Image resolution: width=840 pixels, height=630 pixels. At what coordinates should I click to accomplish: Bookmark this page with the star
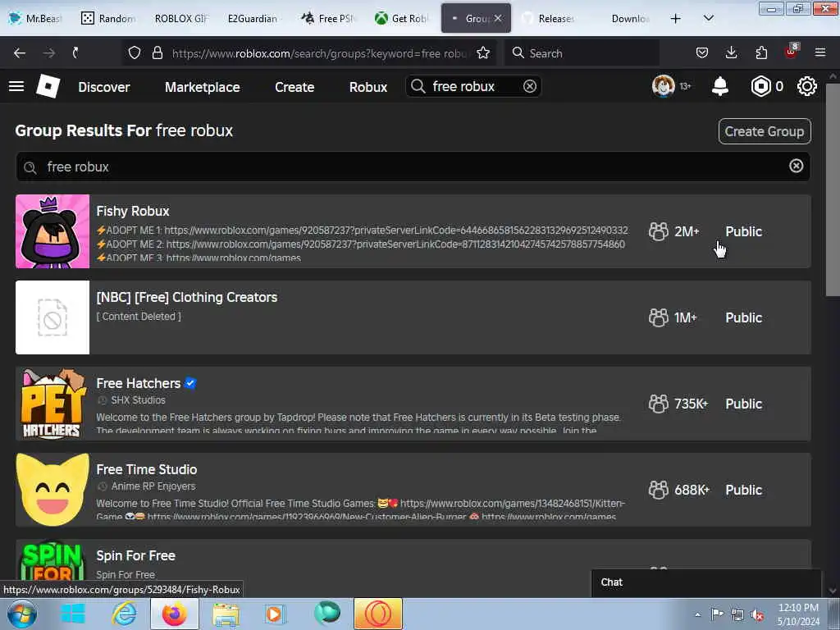(483, 53)
